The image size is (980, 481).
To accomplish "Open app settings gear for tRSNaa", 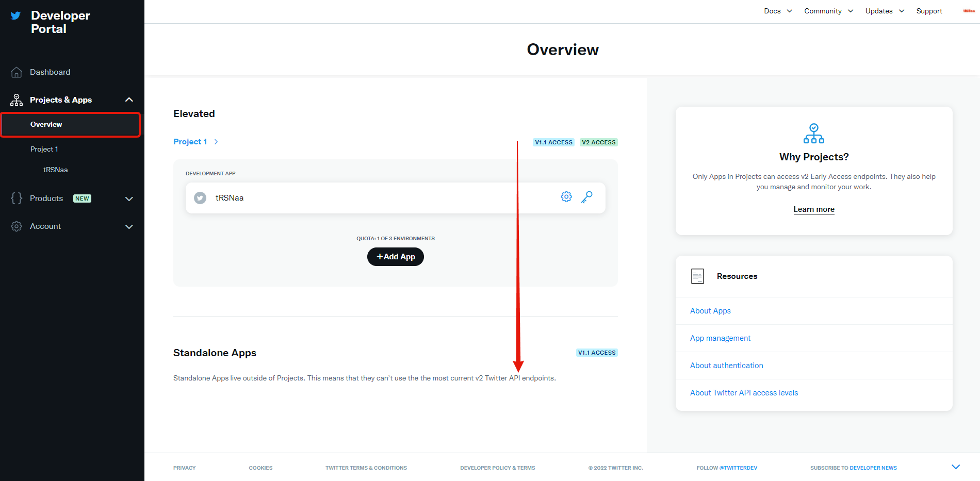I will click(566, 196).
